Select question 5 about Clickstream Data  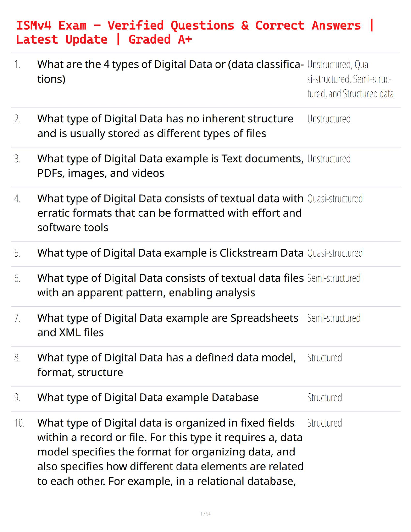click(x=170, y=253)
